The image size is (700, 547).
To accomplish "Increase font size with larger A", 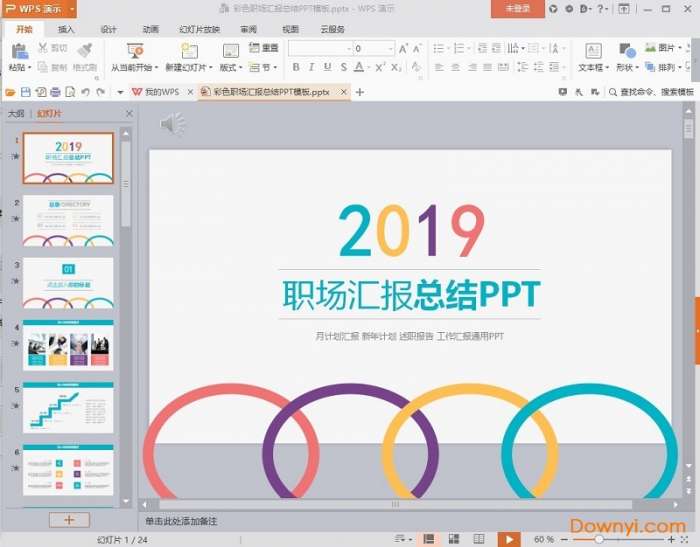I will point(403,48).
